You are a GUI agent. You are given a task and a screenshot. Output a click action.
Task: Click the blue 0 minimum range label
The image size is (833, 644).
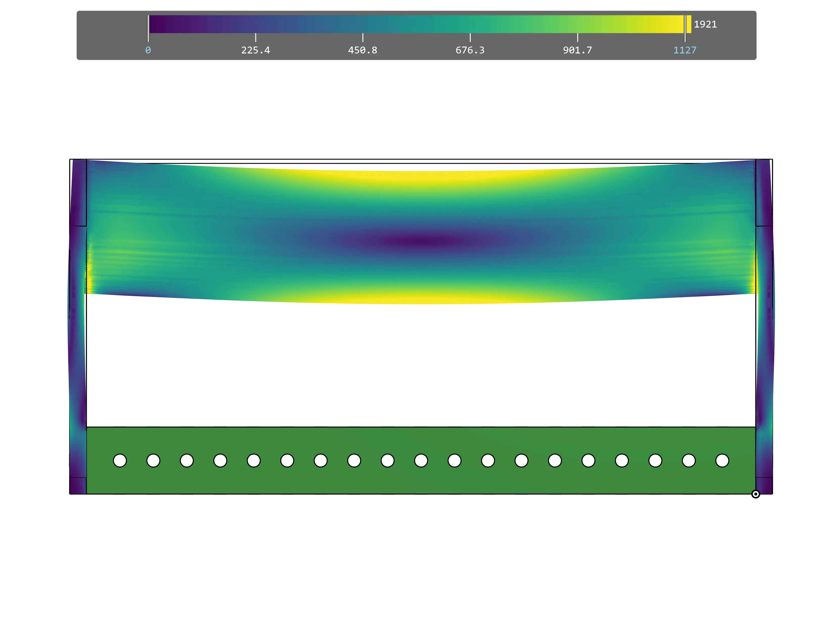tap(148, 50)
